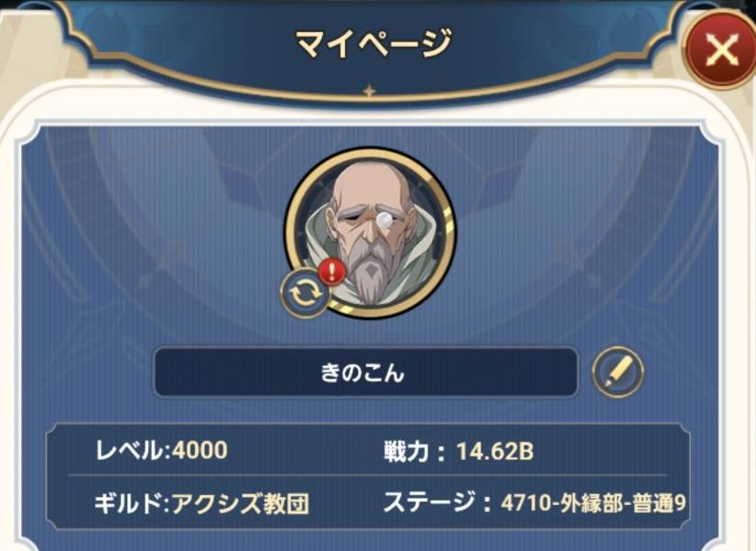Viewport: 756px width, 551px height.
Task: Tap the avatar swap arrows icon
Action: coord(304,293)
